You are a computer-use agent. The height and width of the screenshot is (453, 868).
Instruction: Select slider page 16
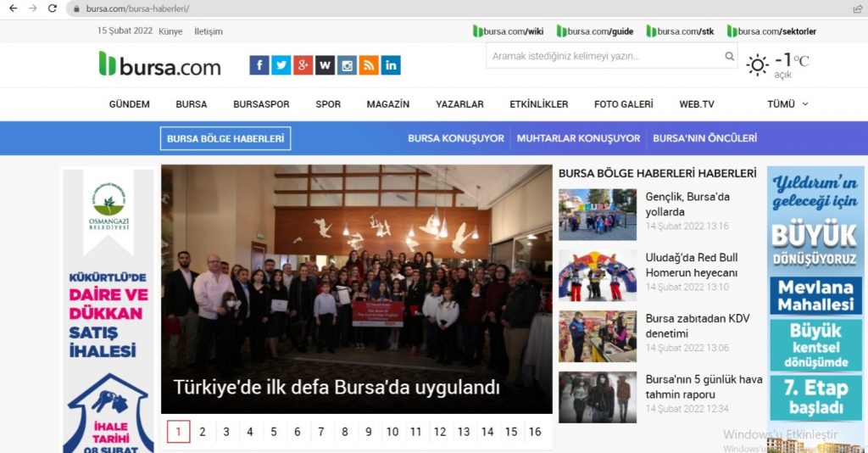(x=535, y=432)
